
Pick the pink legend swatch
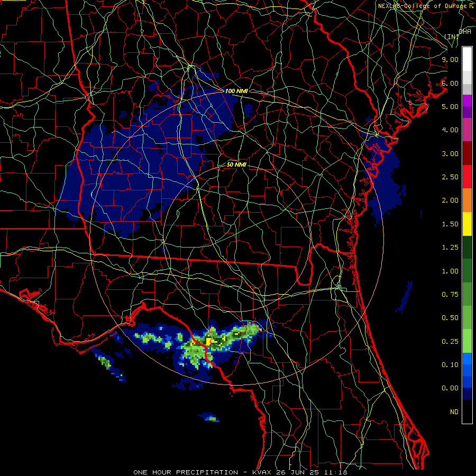pyautogui.click(x=467, y=130)
